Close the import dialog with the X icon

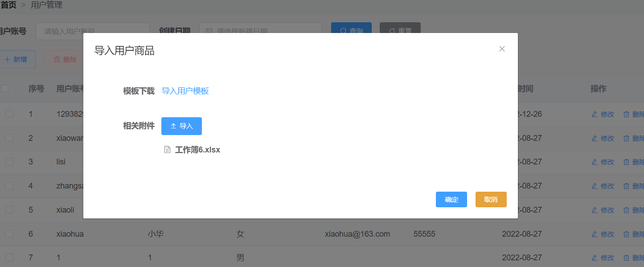point(502,49)
